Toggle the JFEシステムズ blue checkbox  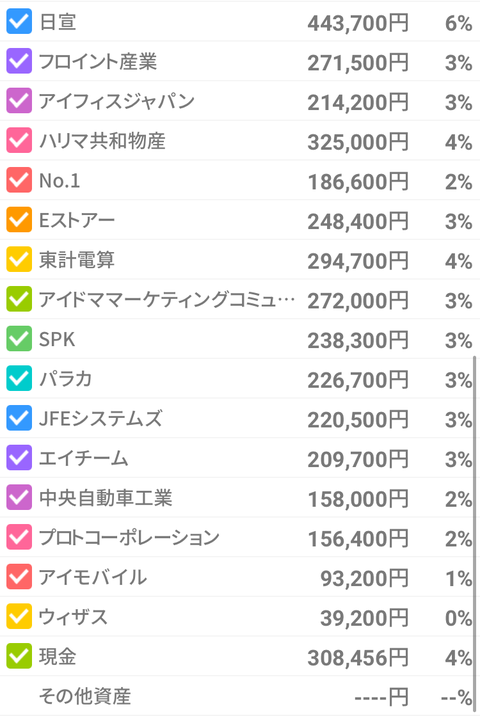coord(19,418)
